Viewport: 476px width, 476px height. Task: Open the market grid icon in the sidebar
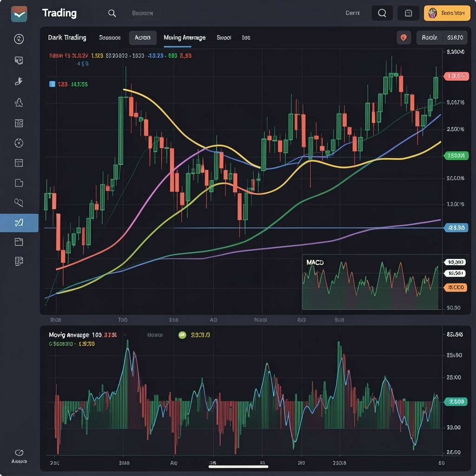coord(19,123)
